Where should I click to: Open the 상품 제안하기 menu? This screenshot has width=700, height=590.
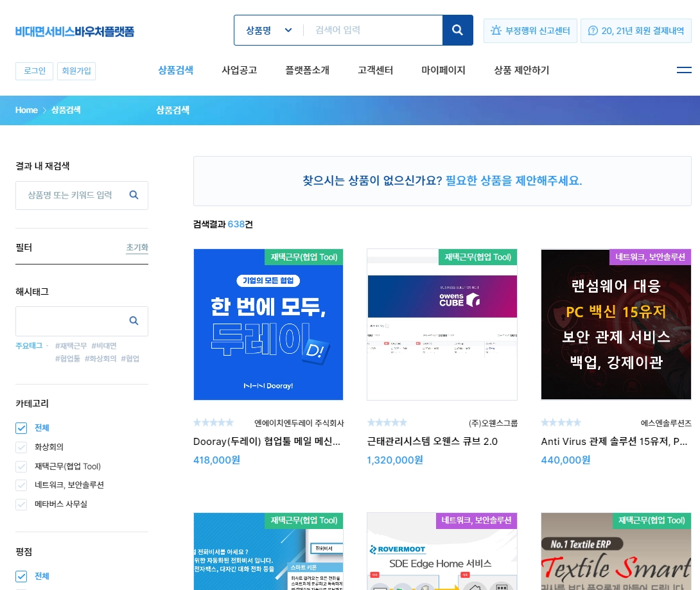[521, 70]
